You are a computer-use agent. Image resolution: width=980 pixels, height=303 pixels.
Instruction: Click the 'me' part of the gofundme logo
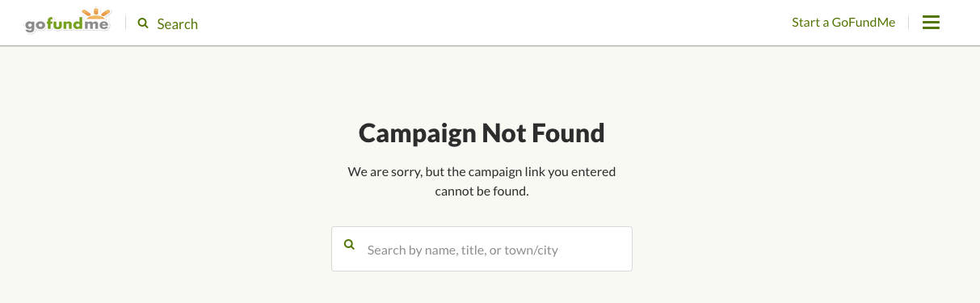(97, 26)
